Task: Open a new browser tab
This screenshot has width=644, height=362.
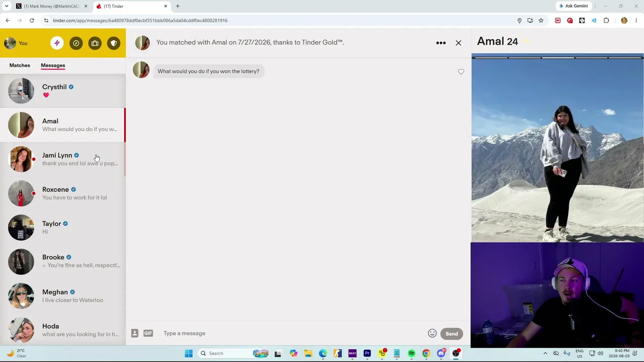Action: pos(178,6)
